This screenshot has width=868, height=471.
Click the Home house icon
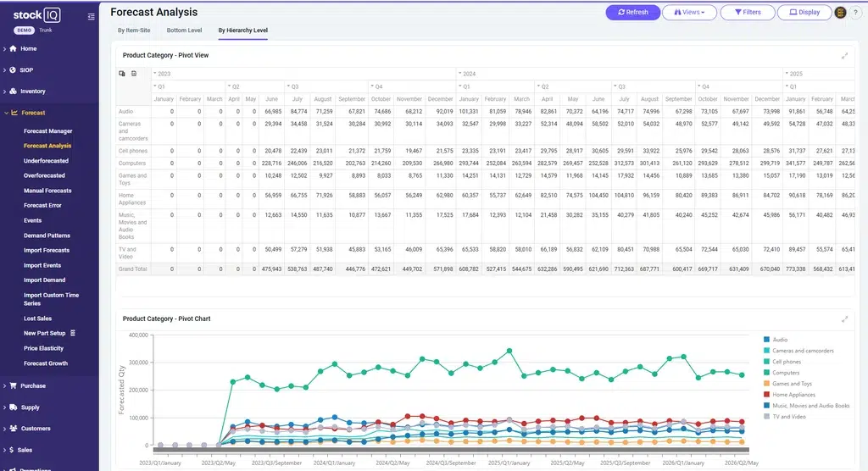coord(14,48)
